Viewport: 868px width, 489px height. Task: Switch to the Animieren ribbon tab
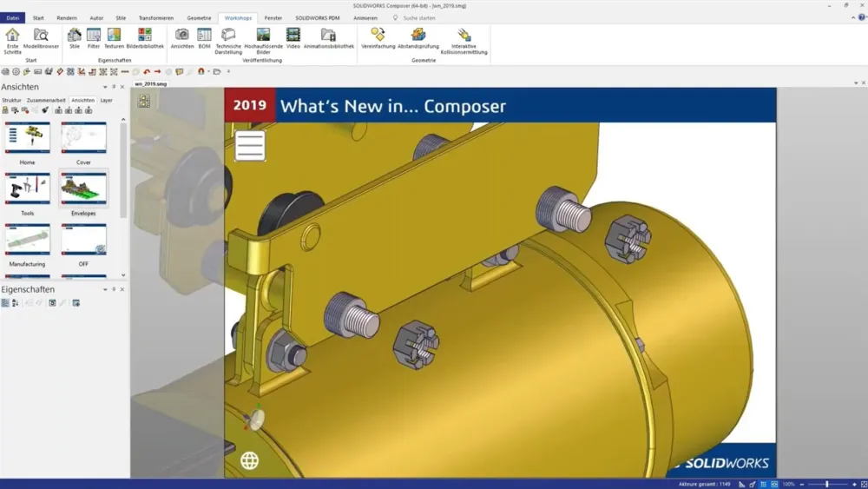point(365,17)
